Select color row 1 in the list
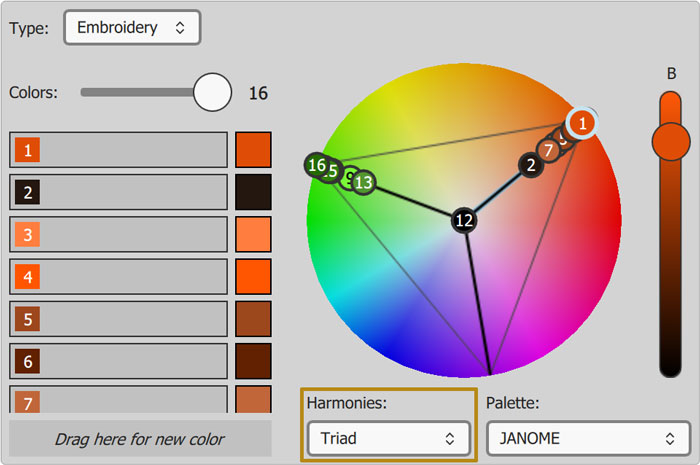Viewport: 700px width, 465px height. (119, 150)
